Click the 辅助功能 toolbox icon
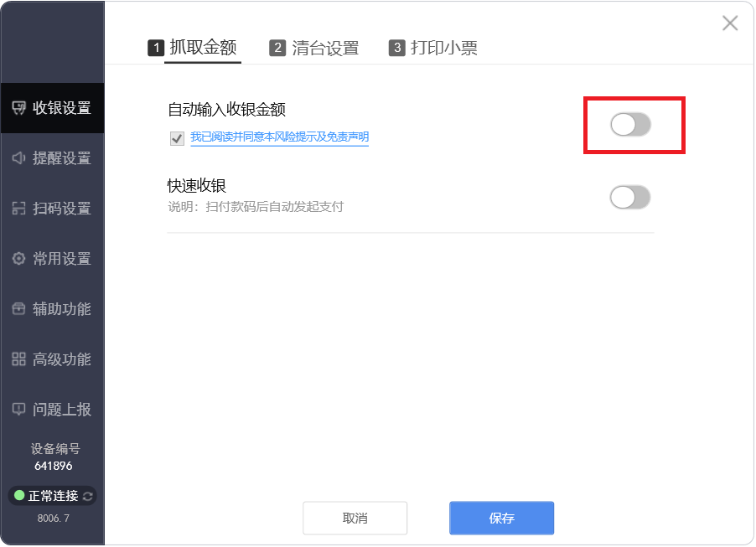756x547 pixels. coord(18,309)
